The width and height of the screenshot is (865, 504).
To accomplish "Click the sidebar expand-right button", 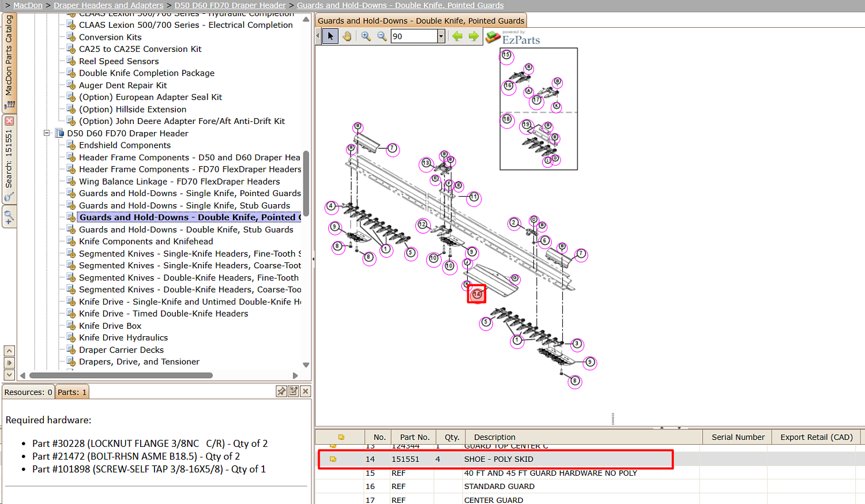I will 9,363.
